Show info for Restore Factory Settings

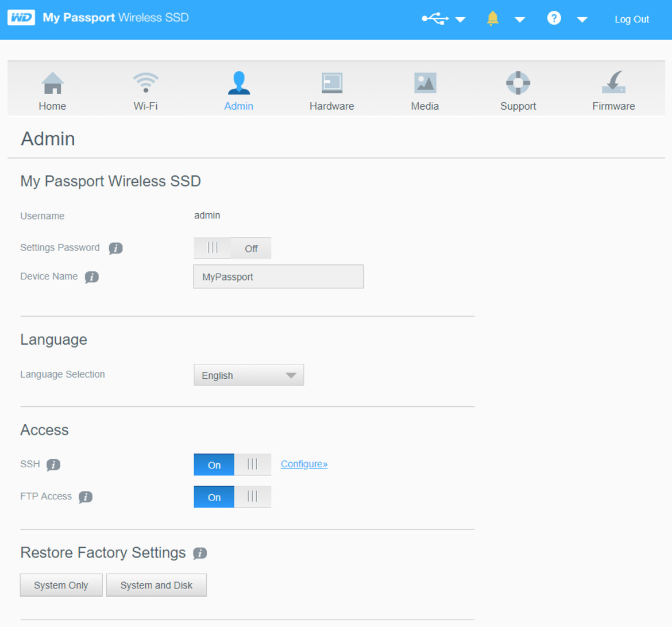click(200, 553)
